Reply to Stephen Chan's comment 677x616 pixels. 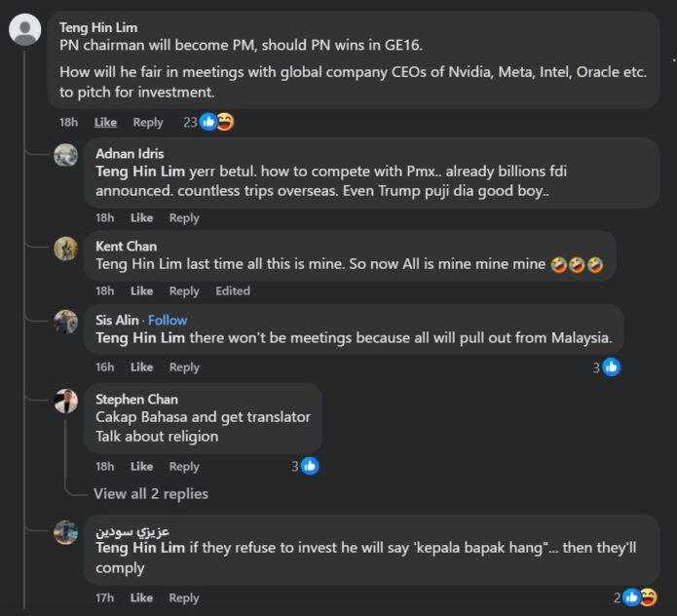(184, 466)
